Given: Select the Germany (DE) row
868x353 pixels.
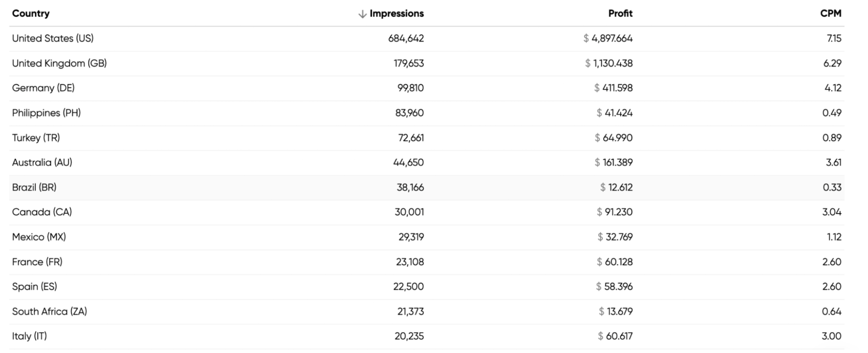Looking at the screenshot, I should (x=427, y=88).
